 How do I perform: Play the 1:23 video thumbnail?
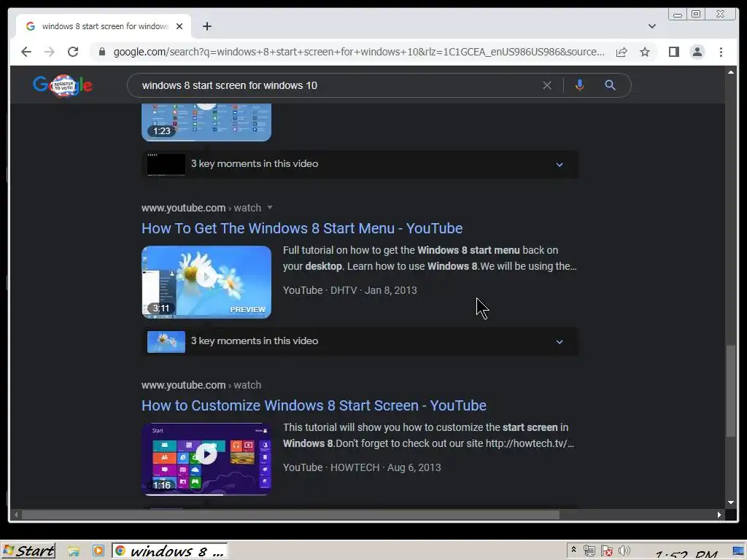[206, 122]
